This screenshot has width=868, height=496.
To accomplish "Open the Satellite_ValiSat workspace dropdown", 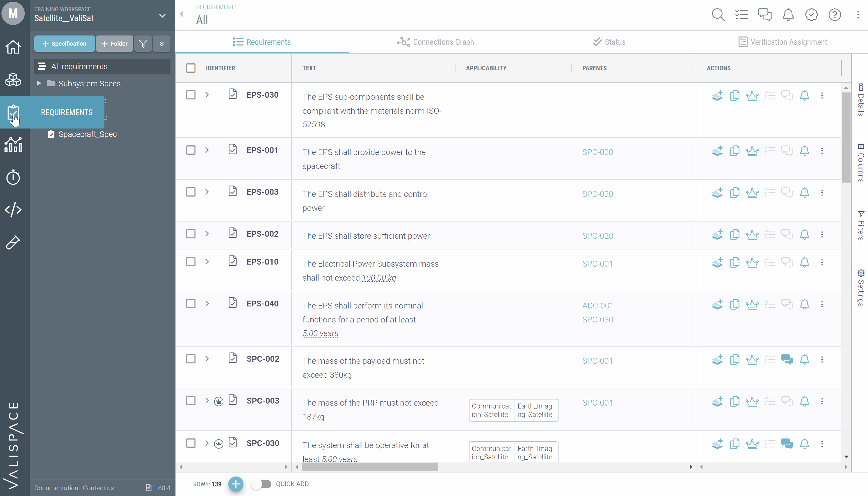I will [x=162, y=15].
